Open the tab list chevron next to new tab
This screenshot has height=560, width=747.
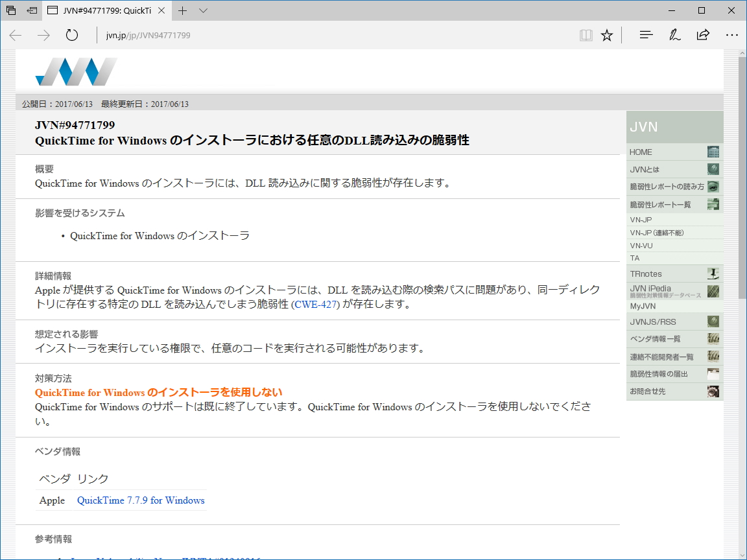[203, 10]
